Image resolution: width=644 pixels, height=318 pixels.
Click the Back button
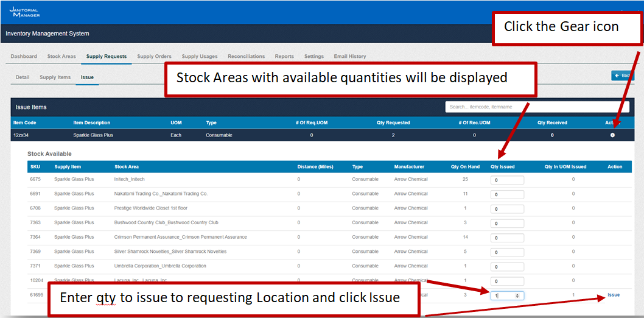[x=622, y=76]
